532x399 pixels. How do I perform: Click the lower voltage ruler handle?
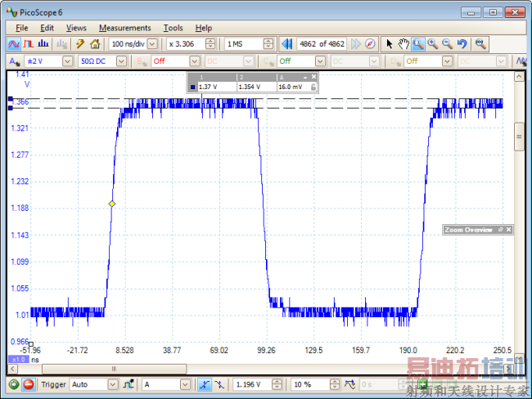(10, 108)
